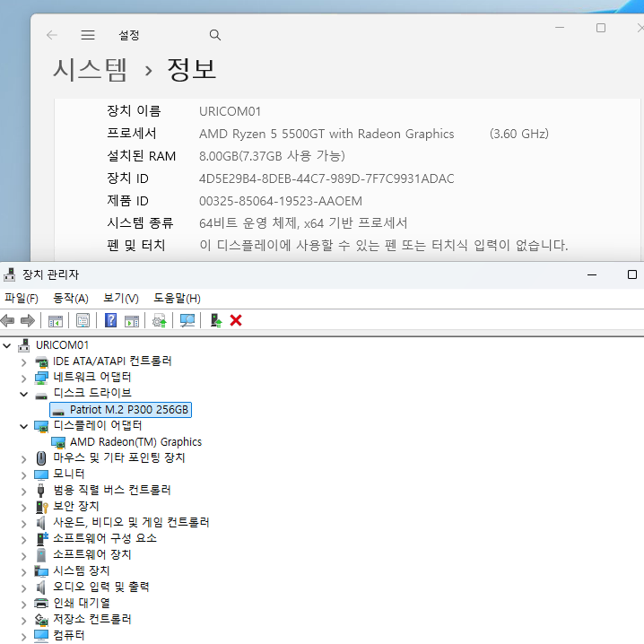Click the blue Help question mark icon
The image size is (644, 644).
click(x=111, y=320)
